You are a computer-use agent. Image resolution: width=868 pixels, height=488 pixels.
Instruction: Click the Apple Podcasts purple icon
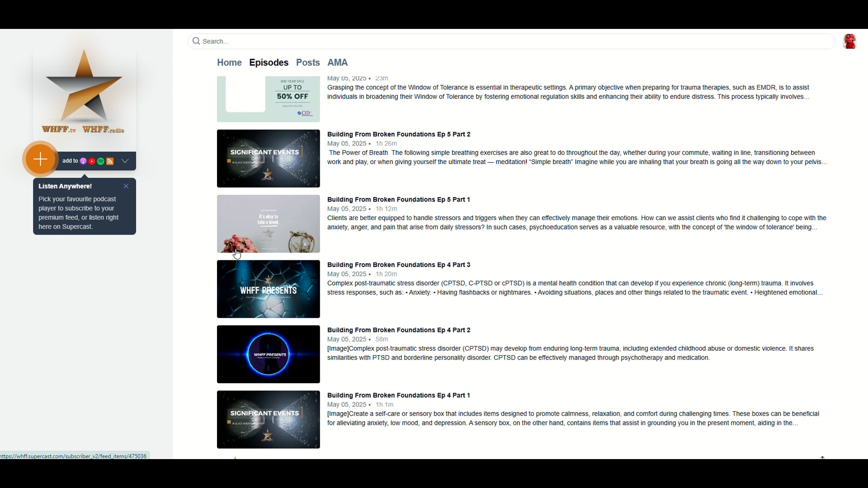tap(83, 161)
